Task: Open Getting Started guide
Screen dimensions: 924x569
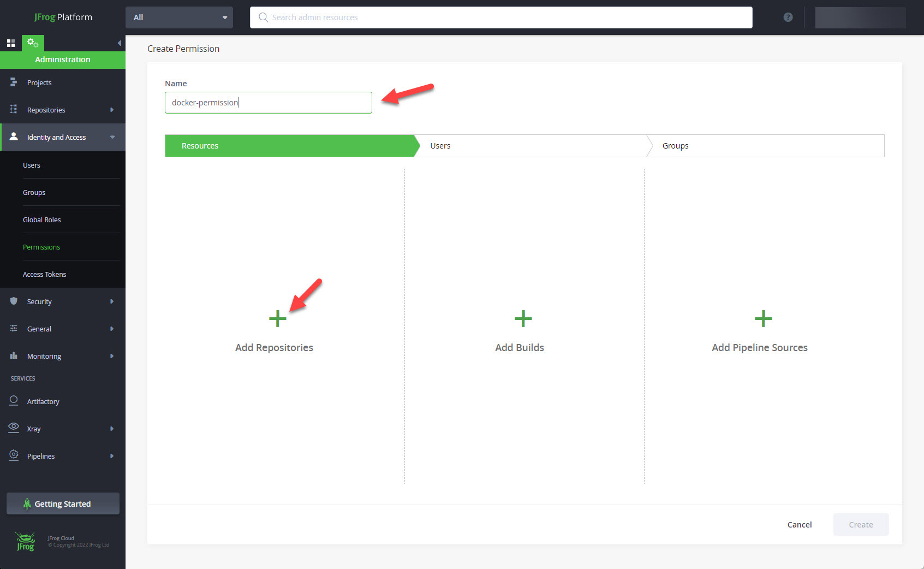Action: click(x=62, y=503)
